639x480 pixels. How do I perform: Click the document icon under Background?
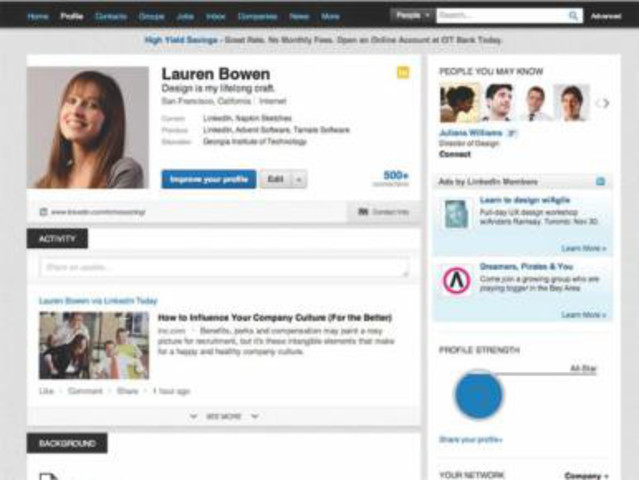pos(48,476)
